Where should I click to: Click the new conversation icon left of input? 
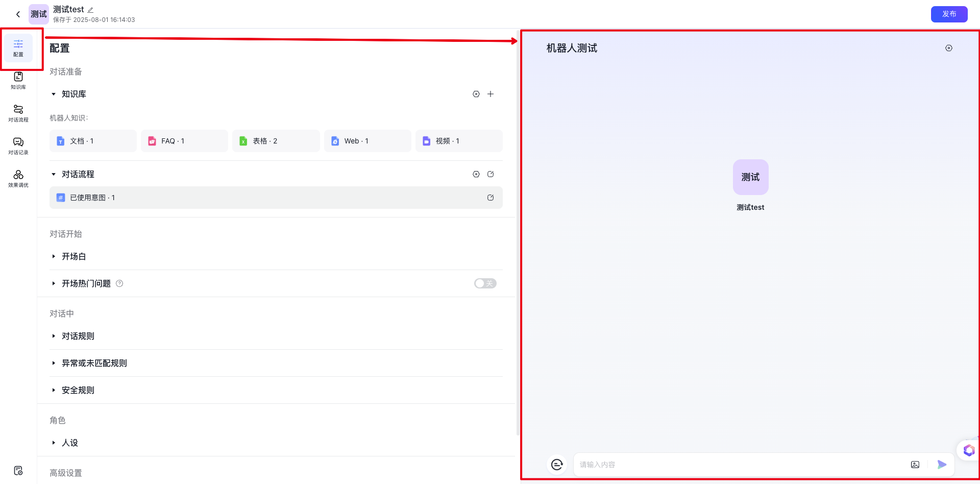pos(557,465)
